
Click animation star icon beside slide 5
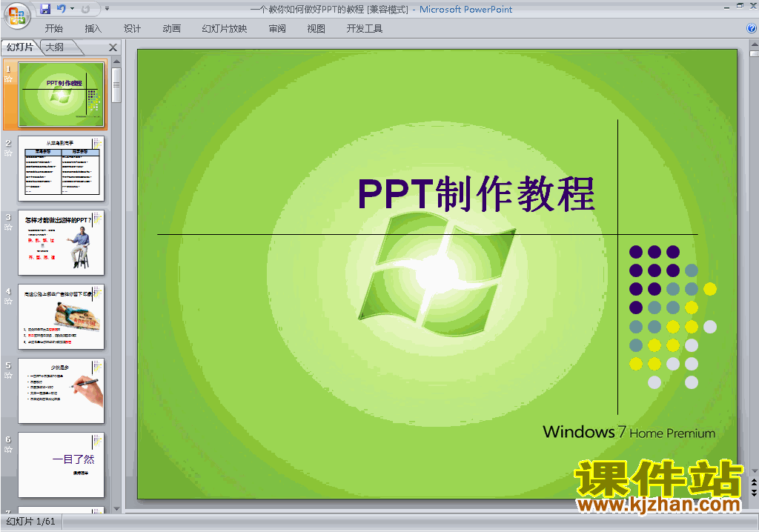click(8, 375)
